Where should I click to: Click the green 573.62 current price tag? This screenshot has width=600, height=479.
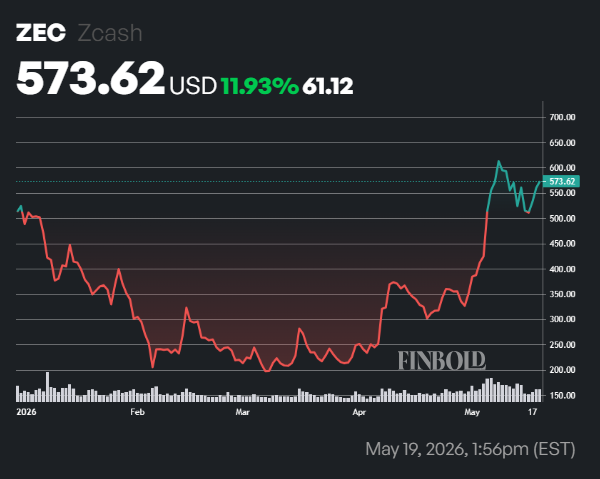561,181
